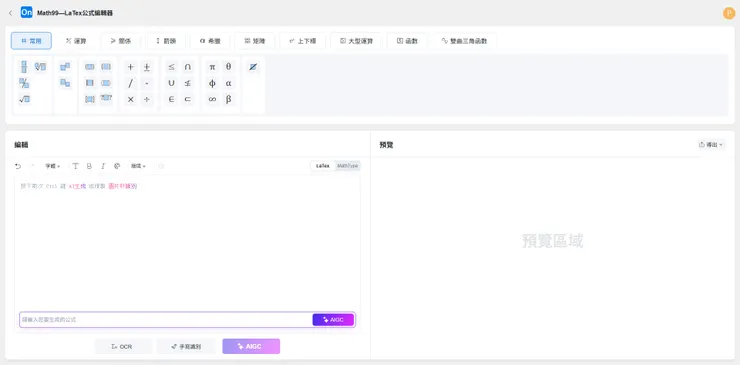Select the 函數 functions tab
Viewport: 740px width, 365px height.
[x=407, y=41]
